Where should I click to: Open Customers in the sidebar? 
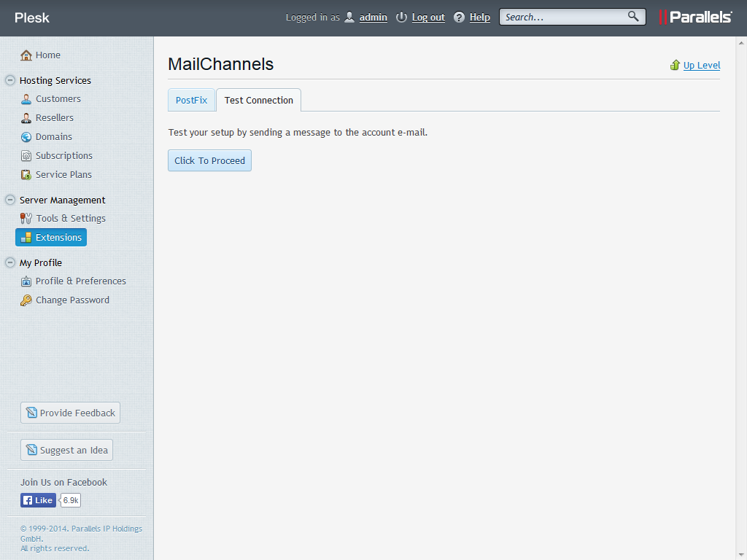point(58,99)
